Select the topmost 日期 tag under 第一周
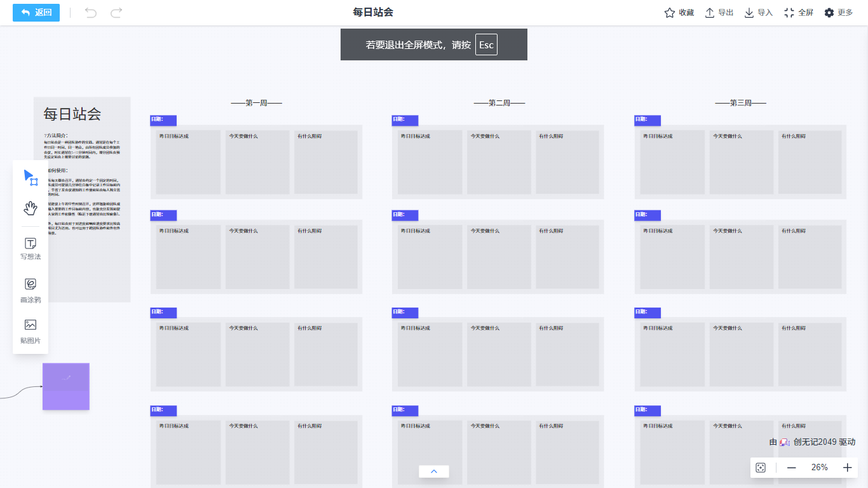Screen dimensions: 868x488 pyautogui.click(x=163, y=120)
